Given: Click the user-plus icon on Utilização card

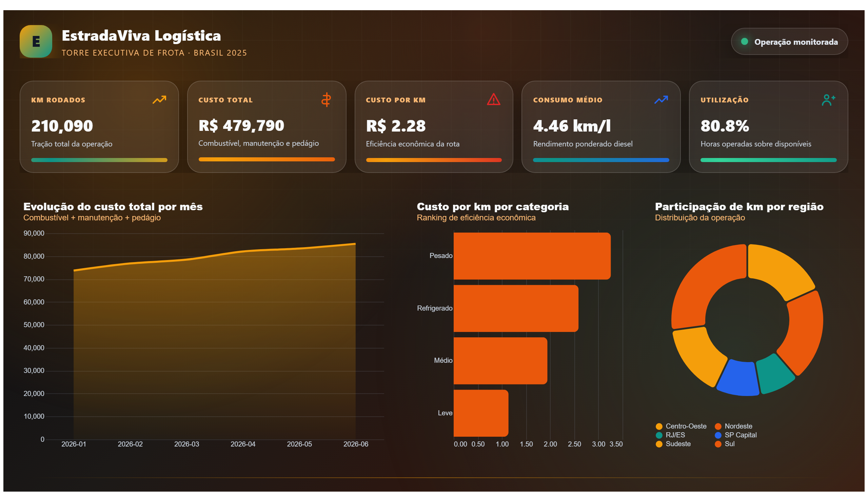Looking at the screenshot, I should click(828, 100).
